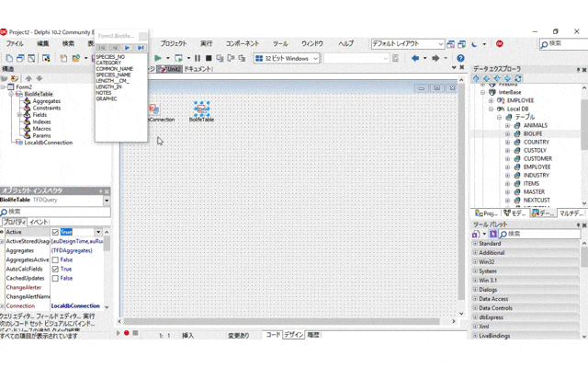
Task: Select the Unit2 editor tab
Action: tap(171, 69)
